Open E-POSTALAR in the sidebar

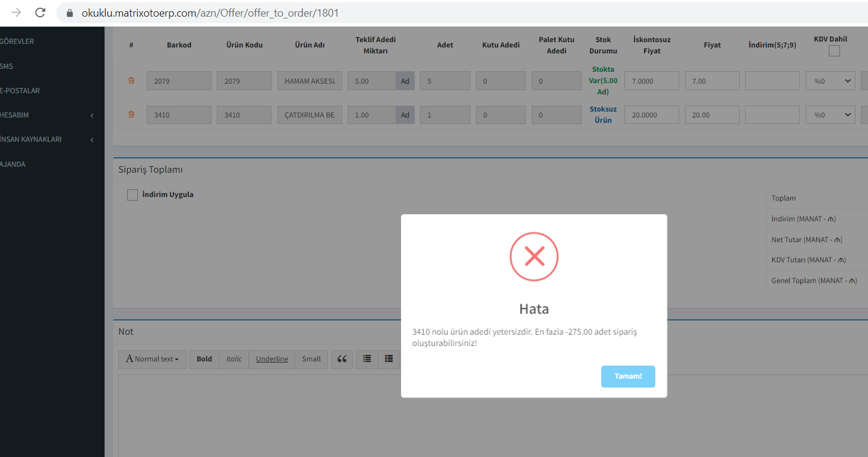20,91
